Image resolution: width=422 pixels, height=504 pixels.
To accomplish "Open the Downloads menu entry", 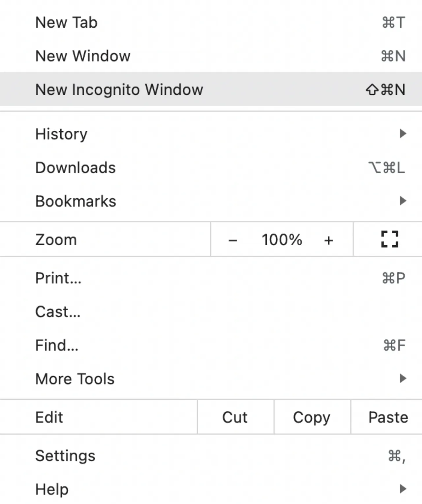I will click(x=211, y=167).
